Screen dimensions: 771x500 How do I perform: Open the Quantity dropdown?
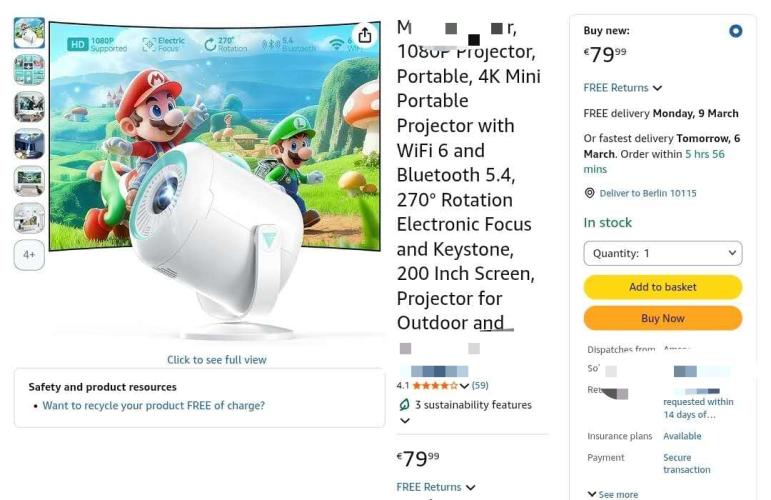pyautogui.click(x=662, y=253)
